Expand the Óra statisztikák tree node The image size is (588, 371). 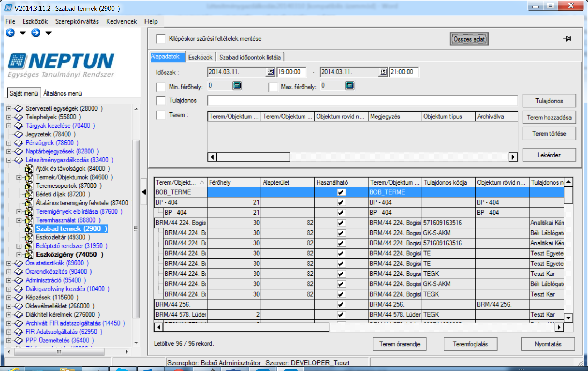[x=9, y=263]
